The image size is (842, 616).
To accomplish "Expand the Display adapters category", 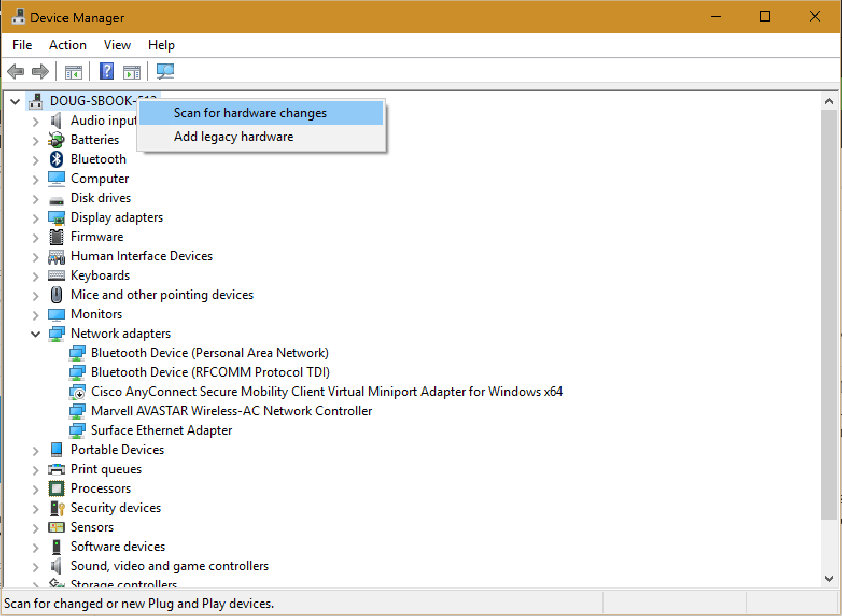I will pos(35,217).
